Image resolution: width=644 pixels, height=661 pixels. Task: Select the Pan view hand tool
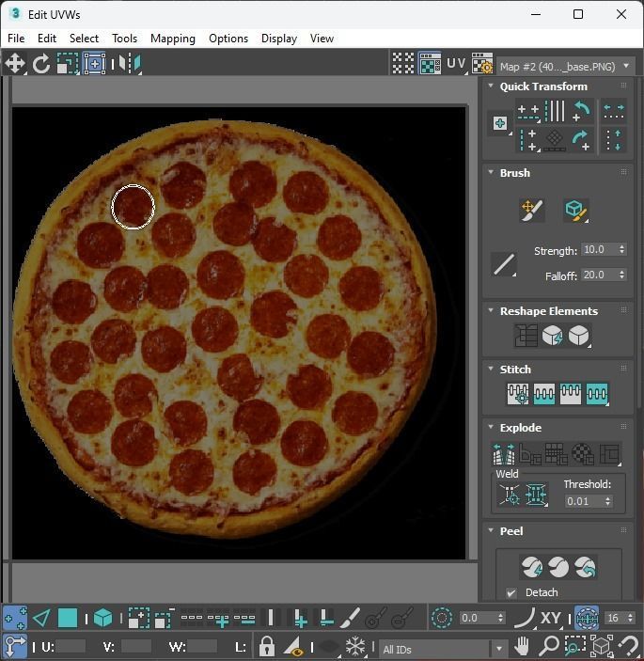[522, 645]
